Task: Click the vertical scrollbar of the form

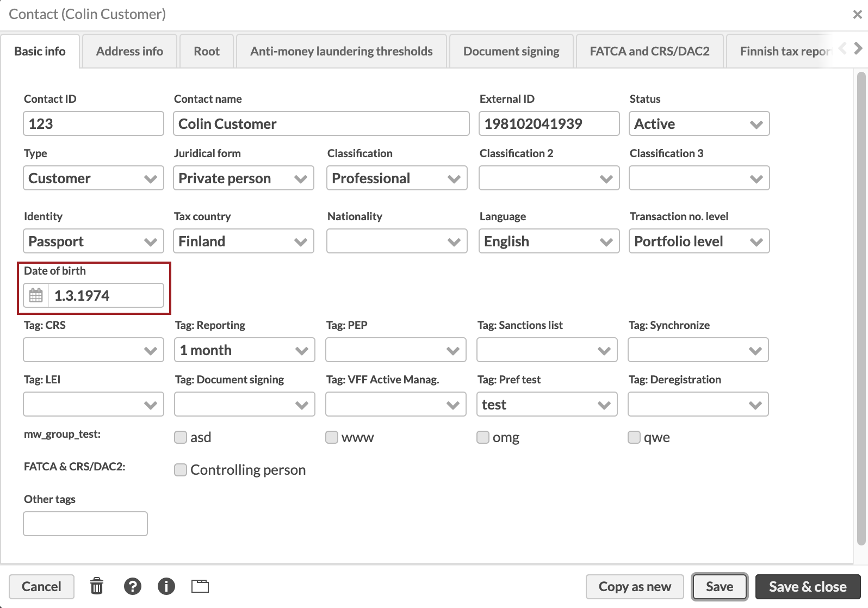Action: (861, 308)
